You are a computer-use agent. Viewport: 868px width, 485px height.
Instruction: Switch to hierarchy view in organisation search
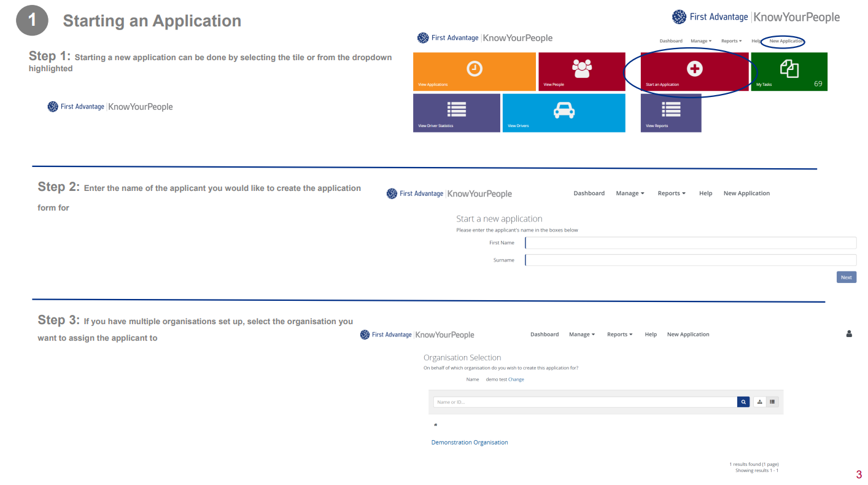[x=759, y=402]
